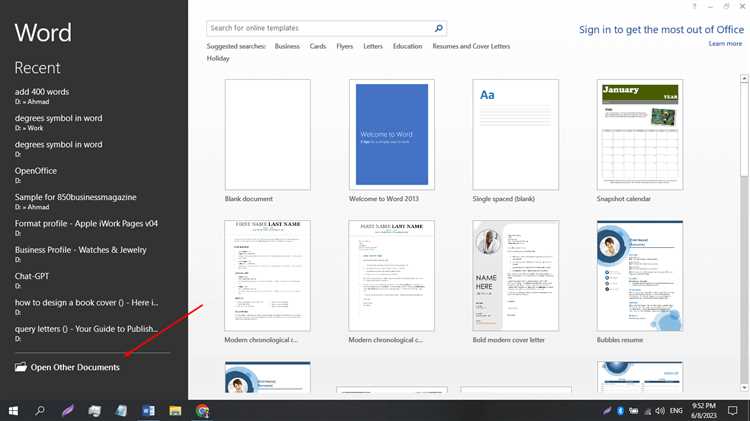Click Sign in to get the most out of Office

pyautogui.click(x=661, y=30)
